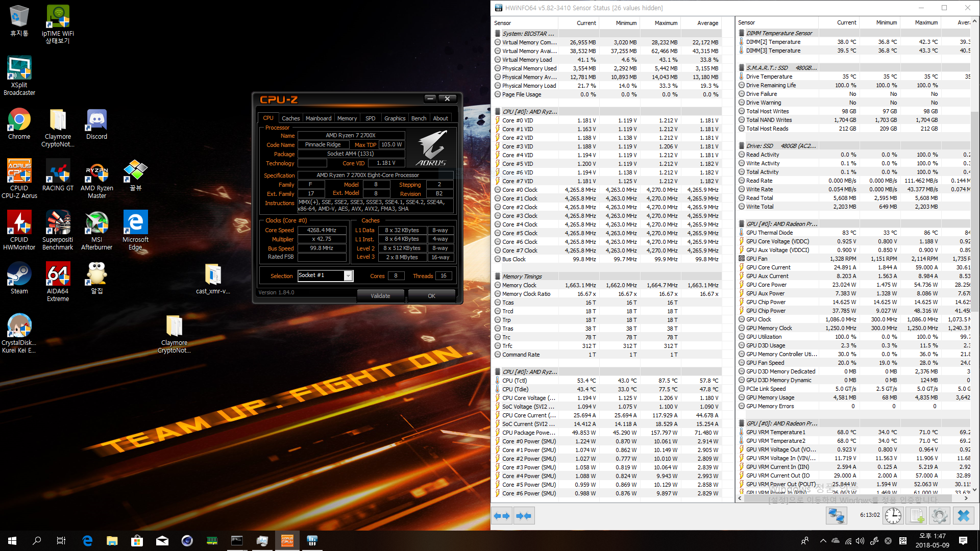Click CPU-Z Validate button

[x=380, y=295]
